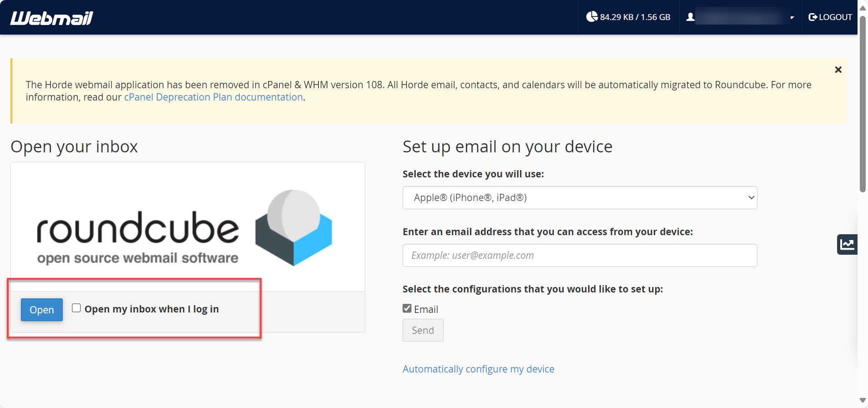Open Automatically configure my device link
868x408 pixels.
[x=478, y=369]
